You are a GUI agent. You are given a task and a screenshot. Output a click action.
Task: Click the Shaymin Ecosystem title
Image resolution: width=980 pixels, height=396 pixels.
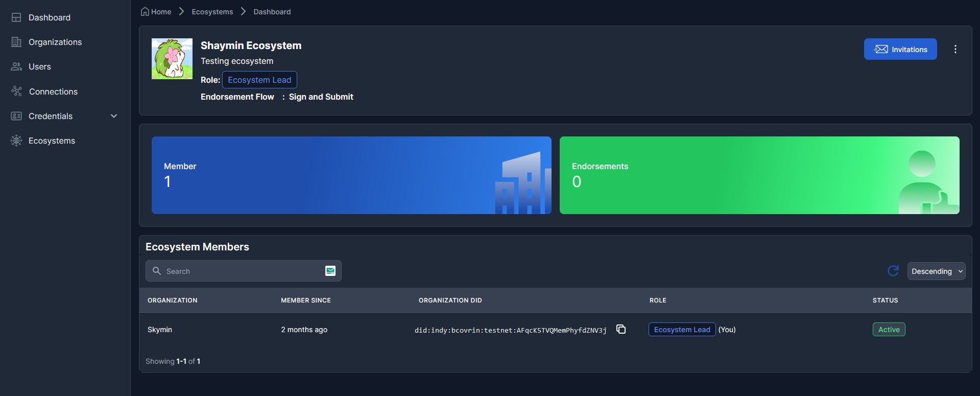coord(251,45)
